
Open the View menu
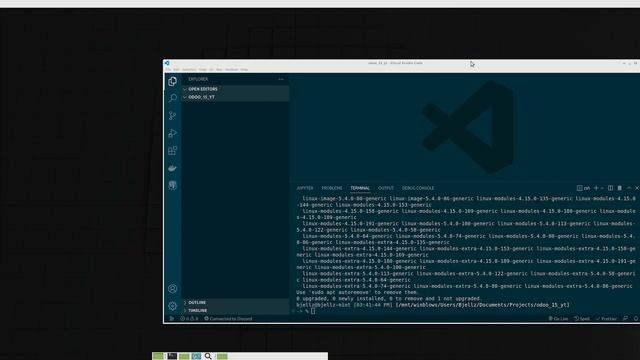pos(202,70)
